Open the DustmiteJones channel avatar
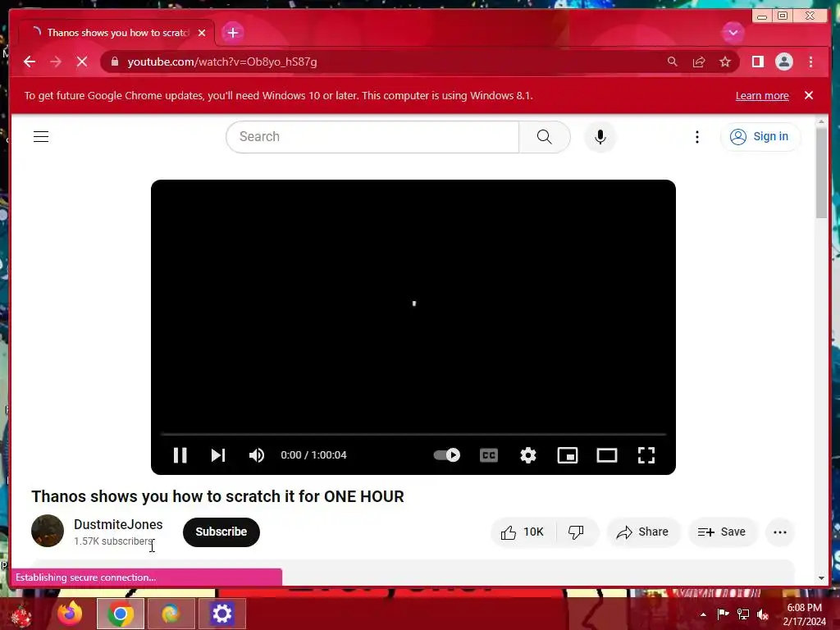The height and width of the screenshot is (630, 840). 48,531
